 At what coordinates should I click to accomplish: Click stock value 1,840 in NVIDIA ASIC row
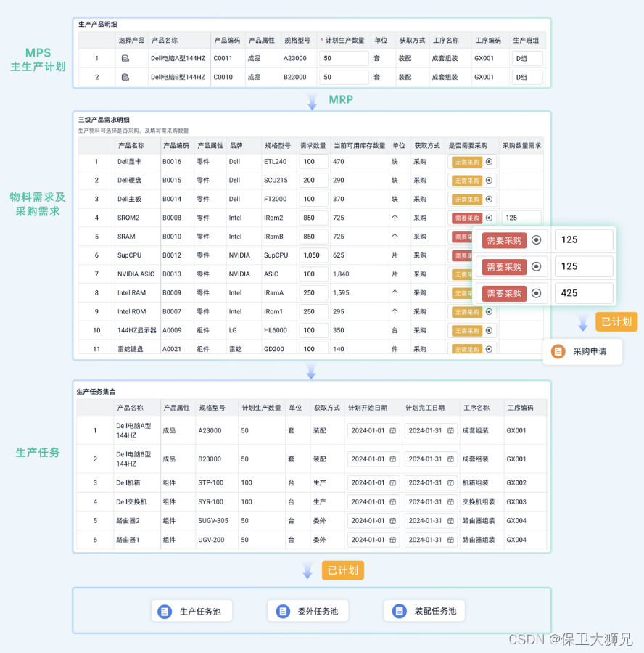341,274
